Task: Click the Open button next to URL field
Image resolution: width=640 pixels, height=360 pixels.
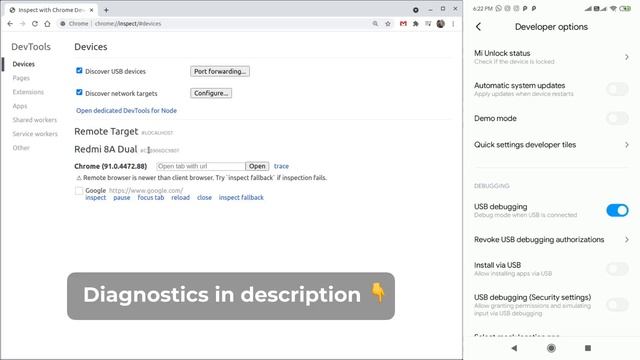Action: point(257,166)
